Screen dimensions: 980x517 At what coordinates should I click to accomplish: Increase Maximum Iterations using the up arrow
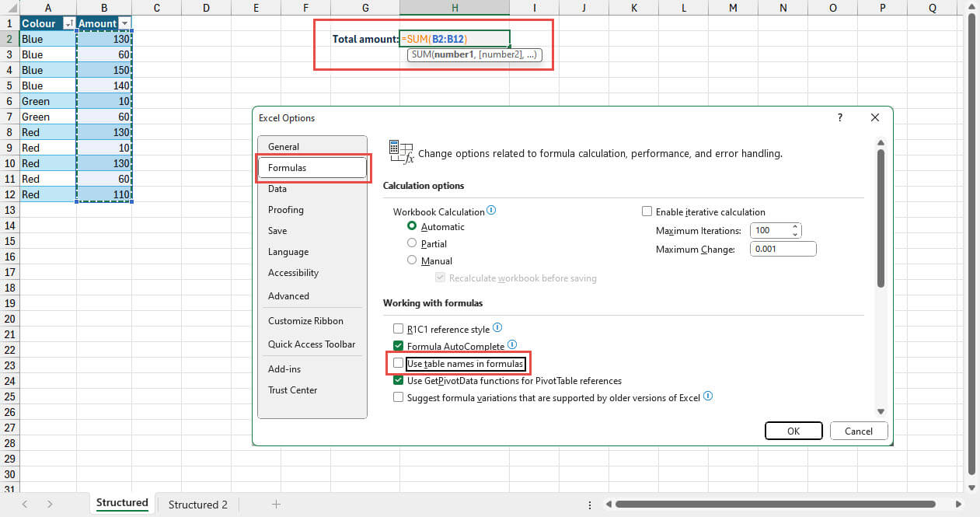[794, 226]
